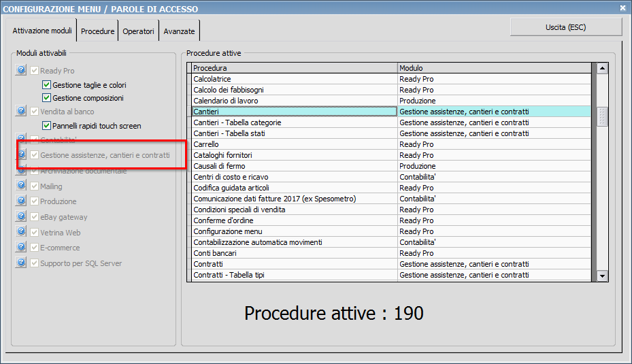
Task: Open help icon next to E-commerce
Action: [21, 247]
